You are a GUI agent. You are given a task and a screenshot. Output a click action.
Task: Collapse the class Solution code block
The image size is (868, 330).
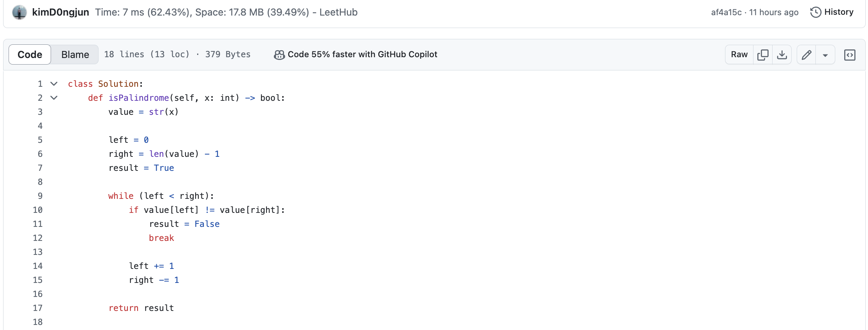(54, 84)
